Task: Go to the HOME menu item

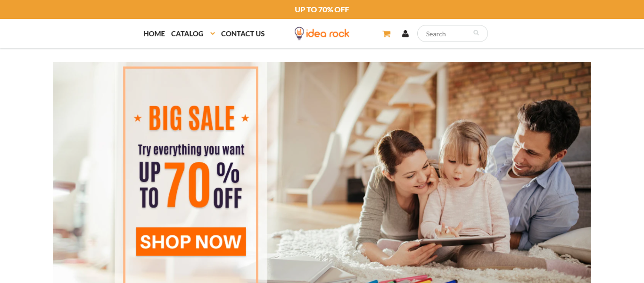Action: (x=154, y=34)
